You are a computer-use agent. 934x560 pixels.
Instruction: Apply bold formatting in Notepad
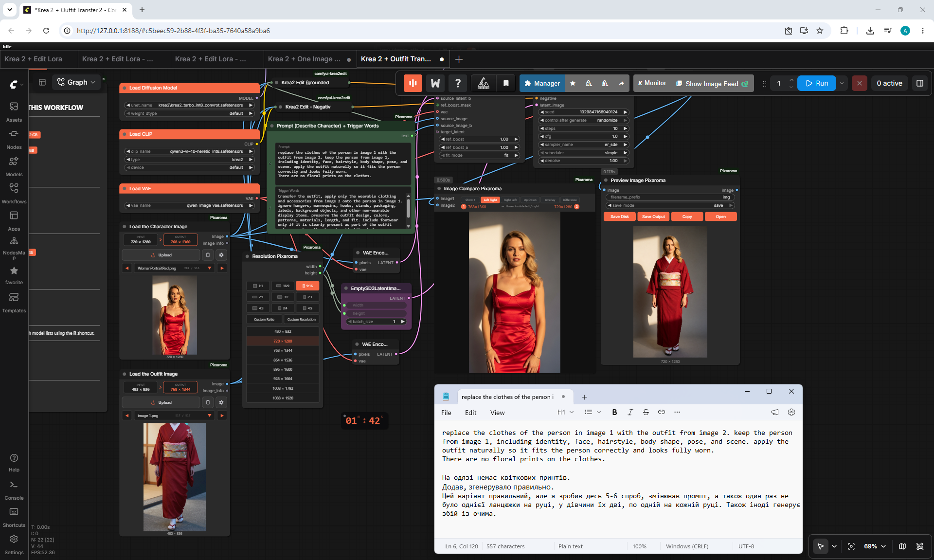click(x=614, y=412)
